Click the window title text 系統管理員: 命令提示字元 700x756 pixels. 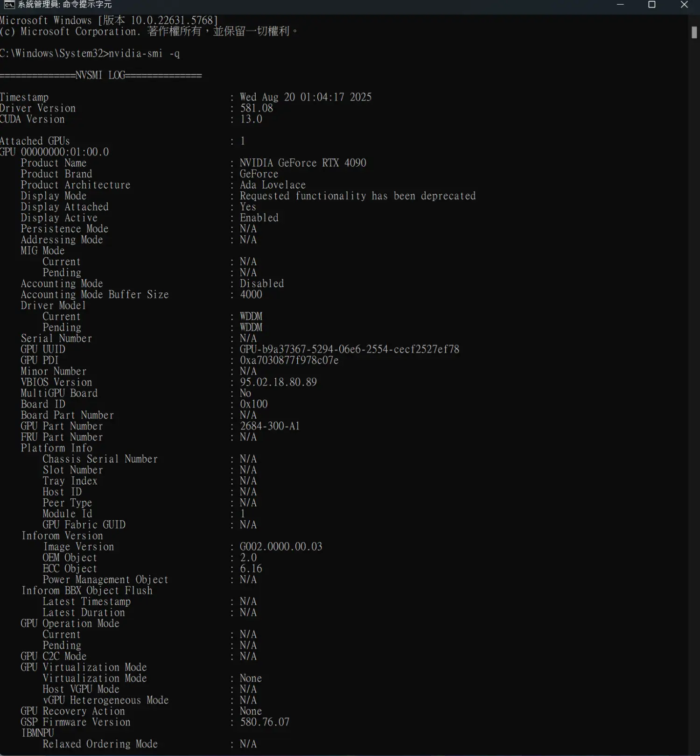(x=65, y=5)
